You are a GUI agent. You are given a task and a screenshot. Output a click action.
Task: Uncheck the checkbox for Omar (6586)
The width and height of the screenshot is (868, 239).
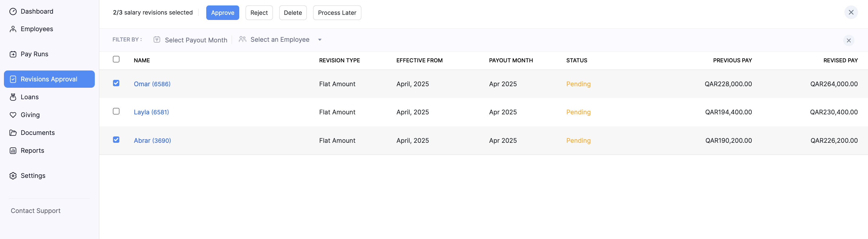116,83
